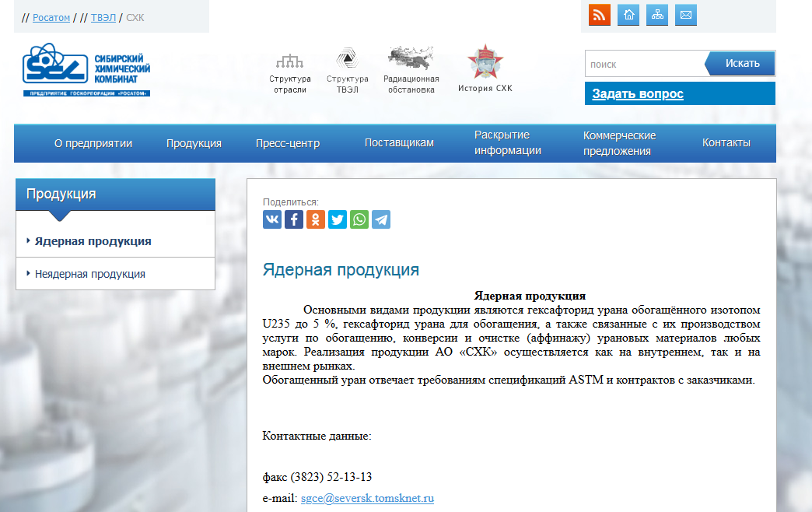Open Раскрытие информации menu
Screen dimensions: 812x512
click(507, 143)
